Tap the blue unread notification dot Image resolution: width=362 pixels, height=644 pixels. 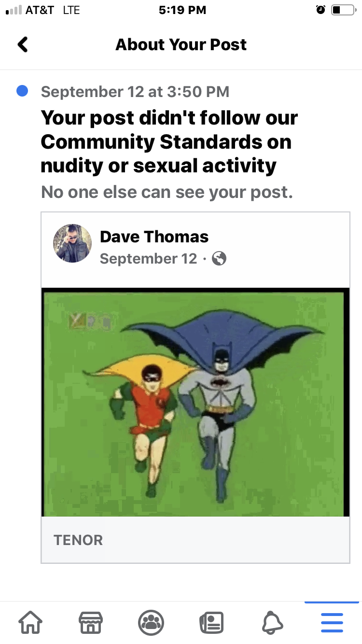tap(22, 90)
